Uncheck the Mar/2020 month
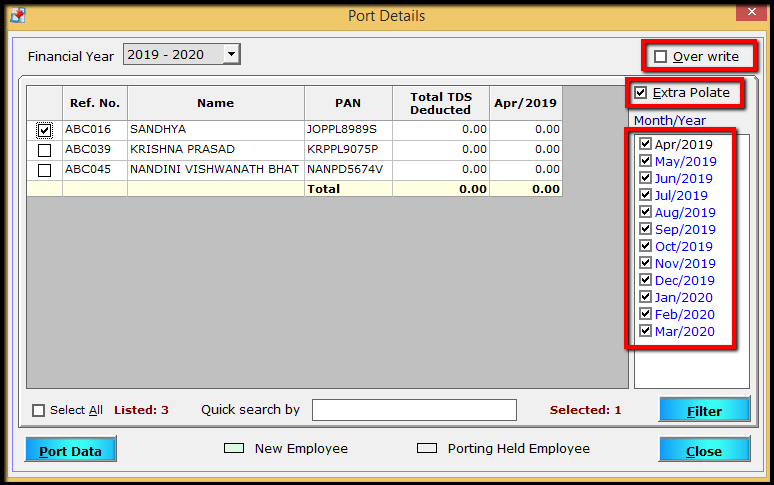 pos(645,331)
